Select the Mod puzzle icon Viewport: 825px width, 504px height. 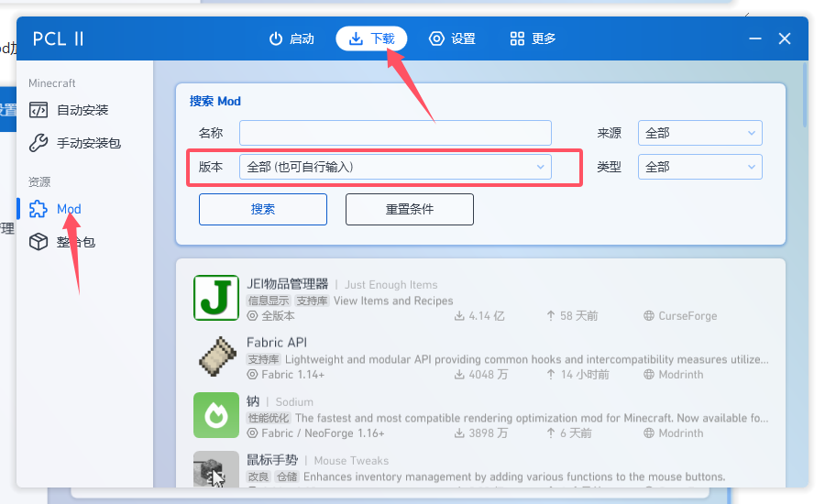(x=38, y=209)
